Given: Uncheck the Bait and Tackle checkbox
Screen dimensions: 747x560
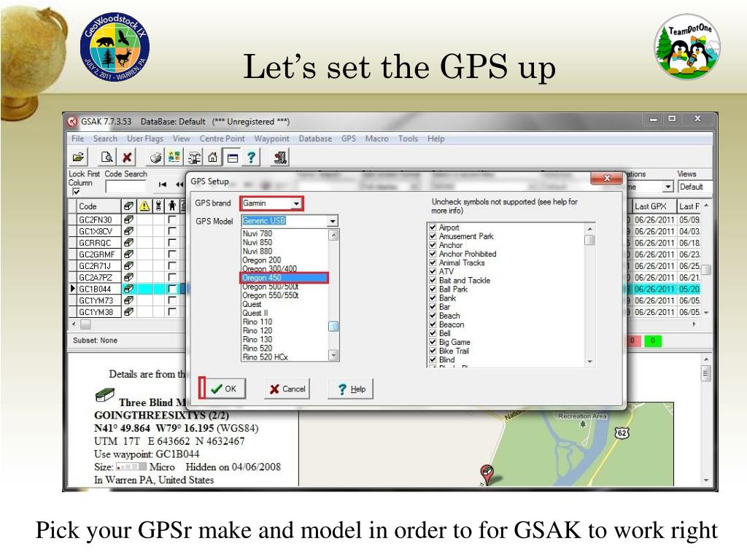Looking at the screenshot, I should tap(433, 281).
